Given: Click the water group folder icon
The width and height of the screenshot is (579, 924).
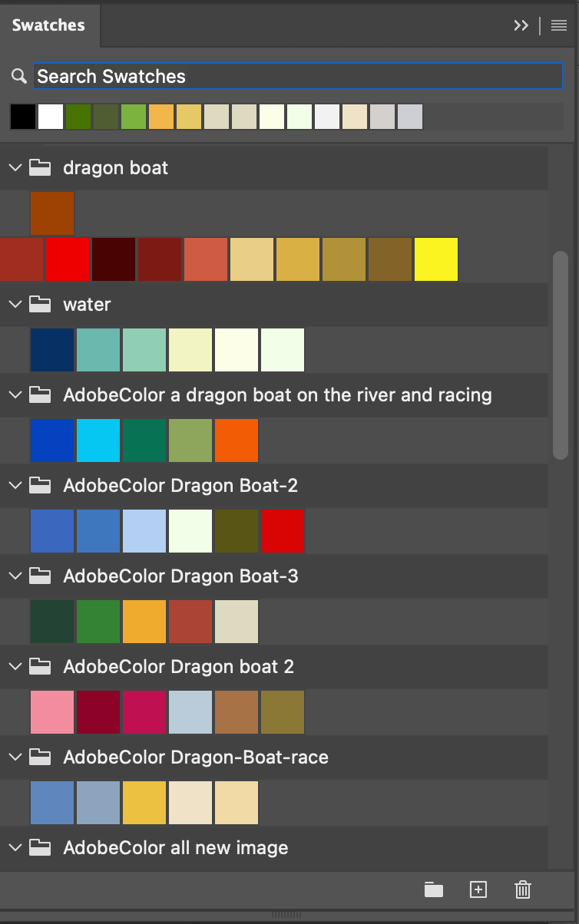Looking at the screenshot, I should tap(40, 304).
